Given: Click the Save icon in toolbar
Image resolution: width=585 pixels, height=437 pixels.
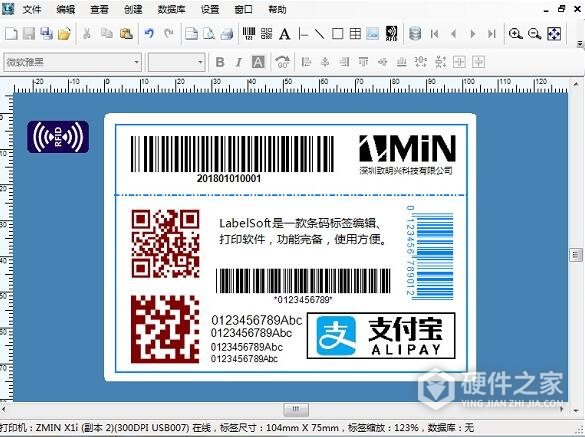Looking at the screenshot, I should 29,34.
